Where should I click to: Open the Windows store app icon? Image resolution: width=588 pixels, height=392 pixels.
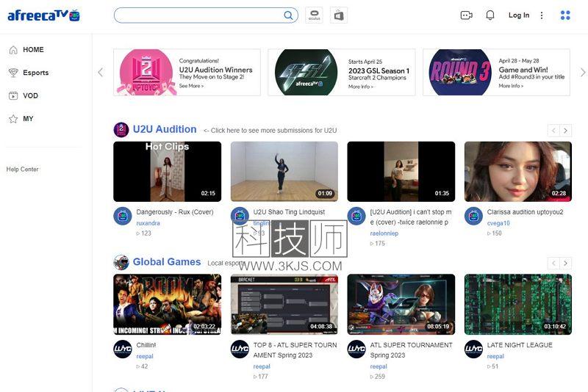[x=339, y=15]
